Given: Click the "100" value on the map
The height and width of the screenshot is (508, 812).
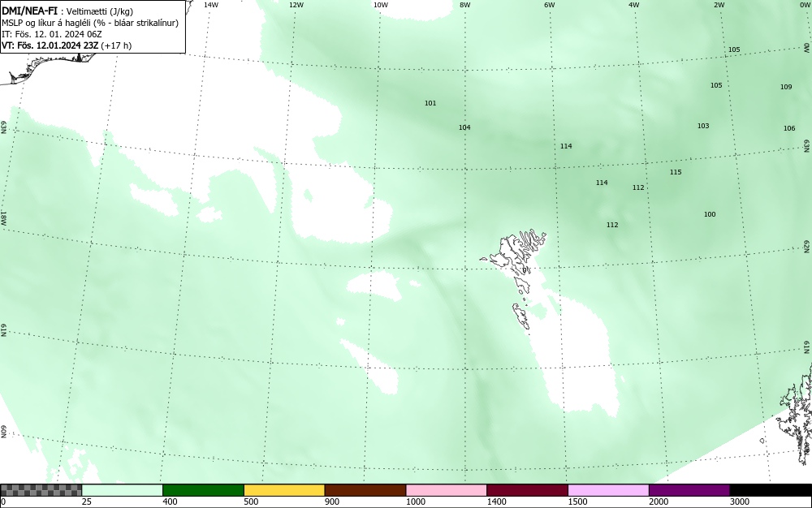Looking at the screenshot, I should [x=710, y=214].
